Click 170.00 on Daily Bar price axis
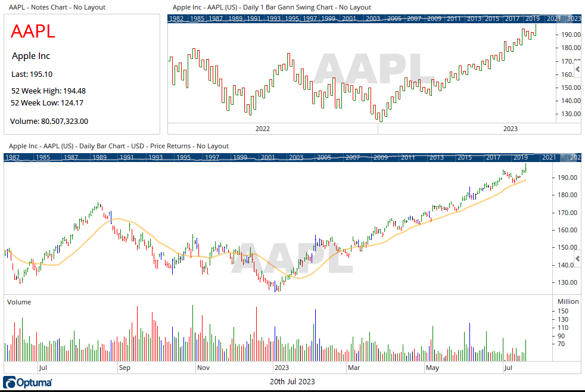This screenshot has height=392, width=585. (568, 213)
